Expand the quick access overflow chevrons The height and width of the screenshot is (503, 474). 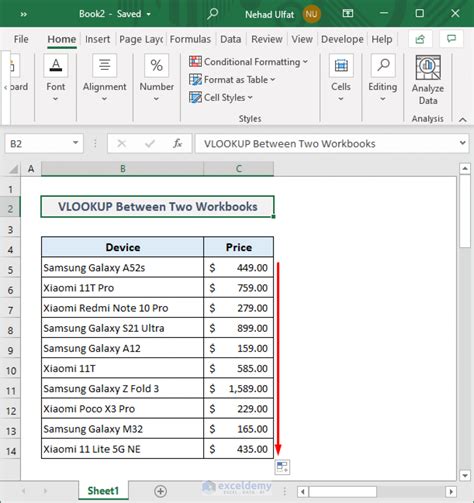click(24, 14)
